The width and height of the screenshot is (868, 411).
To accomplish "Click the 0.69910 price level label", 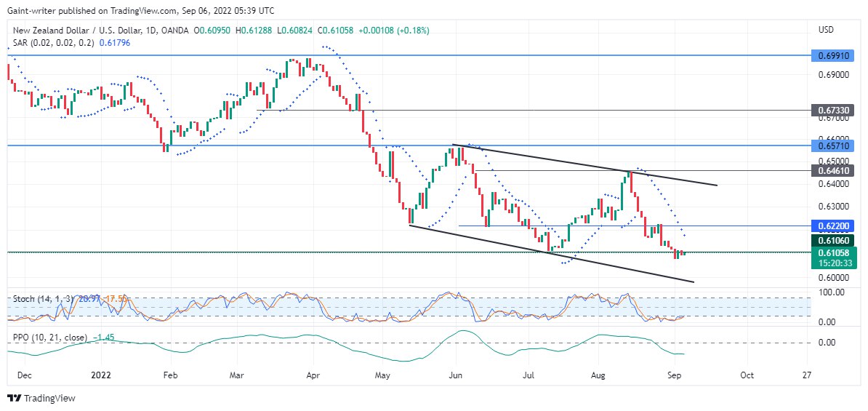I will coord(833,55).
